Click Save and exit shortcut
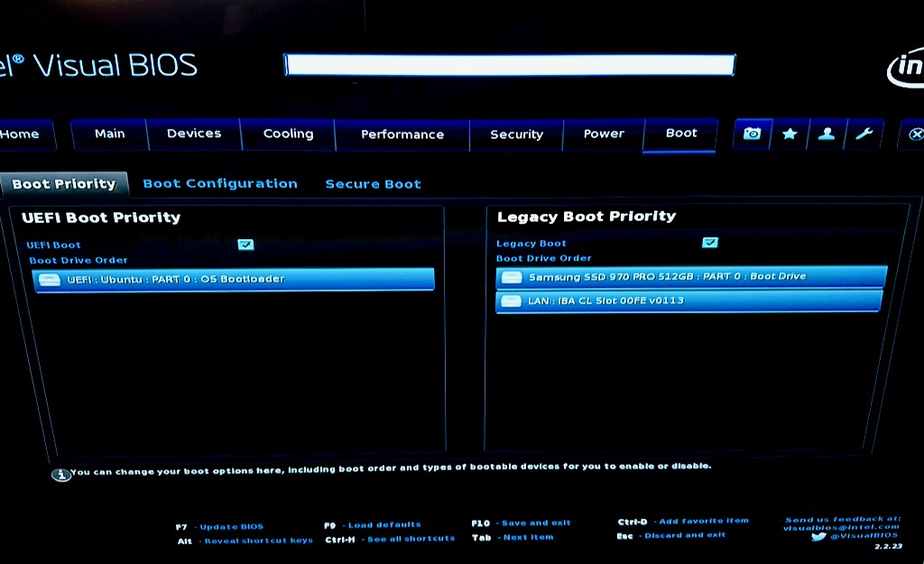 click(536, 522)
